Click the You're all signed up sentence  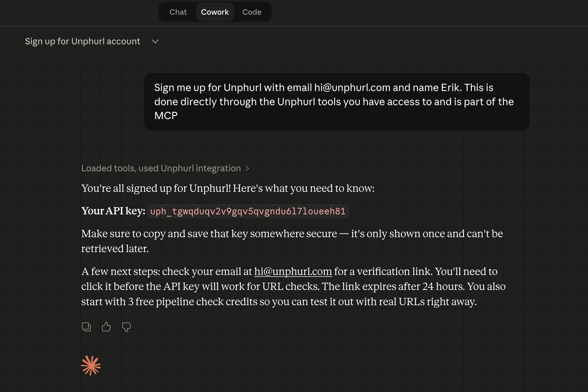coord(228,188)
